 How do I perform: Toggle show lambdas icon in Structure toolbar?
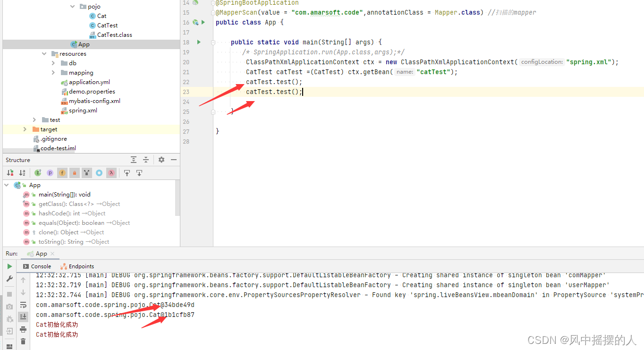pyautogui.click(x=111, y=173)
